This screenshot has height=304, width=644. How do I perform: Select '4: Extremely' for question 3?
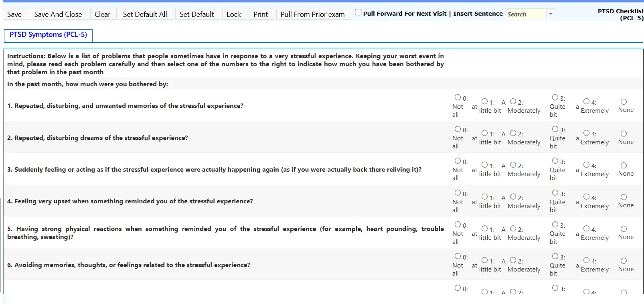586,165
